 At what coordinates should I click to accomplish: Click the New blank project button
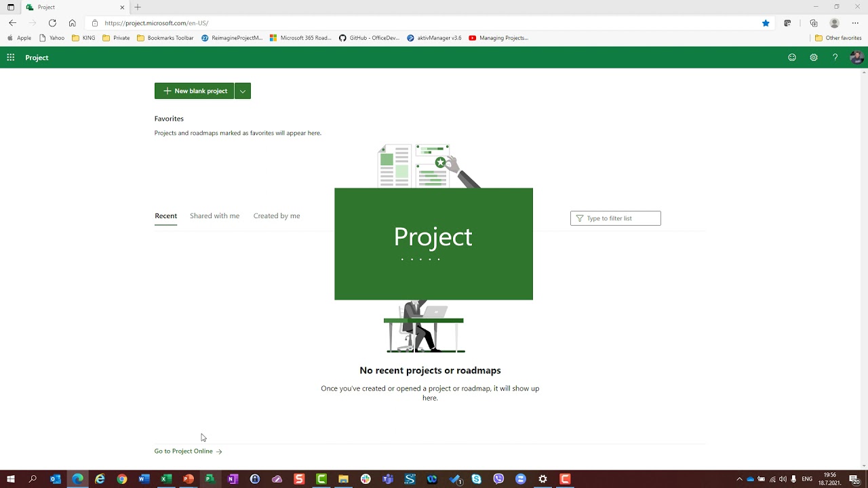[x=195, y=91]
